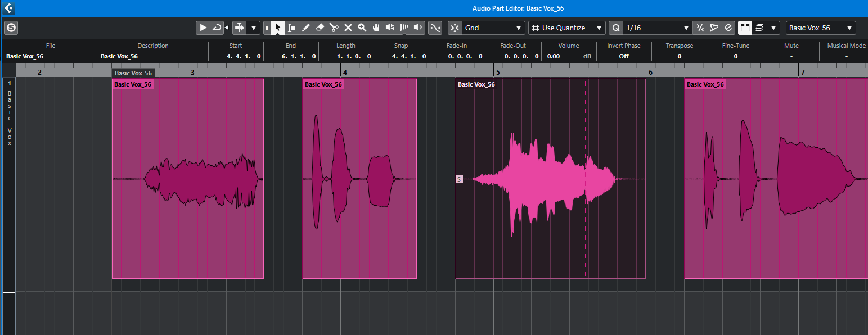Open the Use Quantize grid dropdown

pos(567,28)
